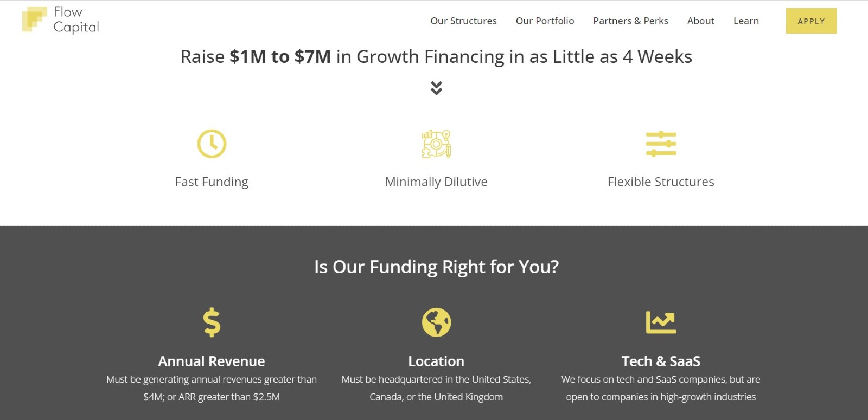Click the double chevron down arrow
Image resolution: width=868 pixels, height=420 pixels.
pos(436,88)
